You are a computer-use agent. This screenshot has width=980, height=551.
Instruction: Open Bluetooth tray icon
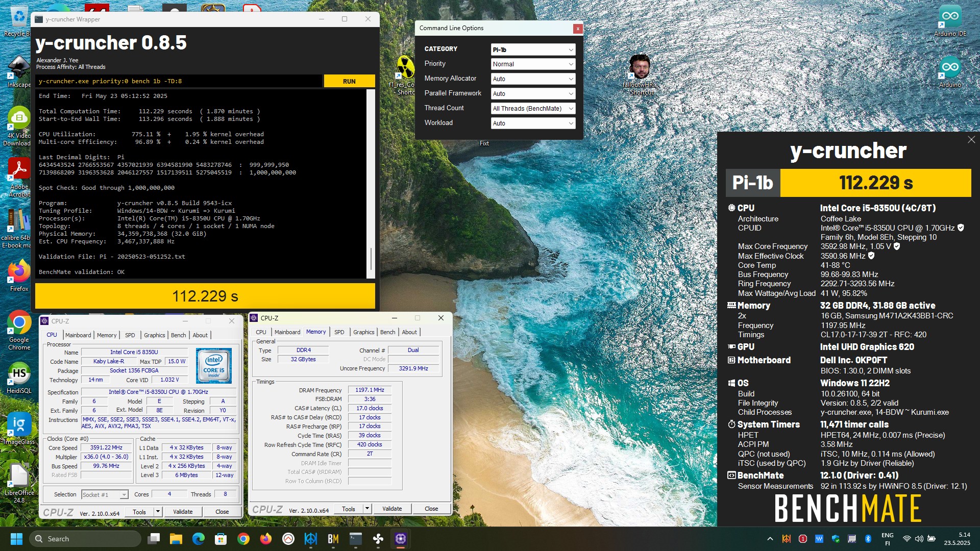pyautogui.click(x=868, y=539)
